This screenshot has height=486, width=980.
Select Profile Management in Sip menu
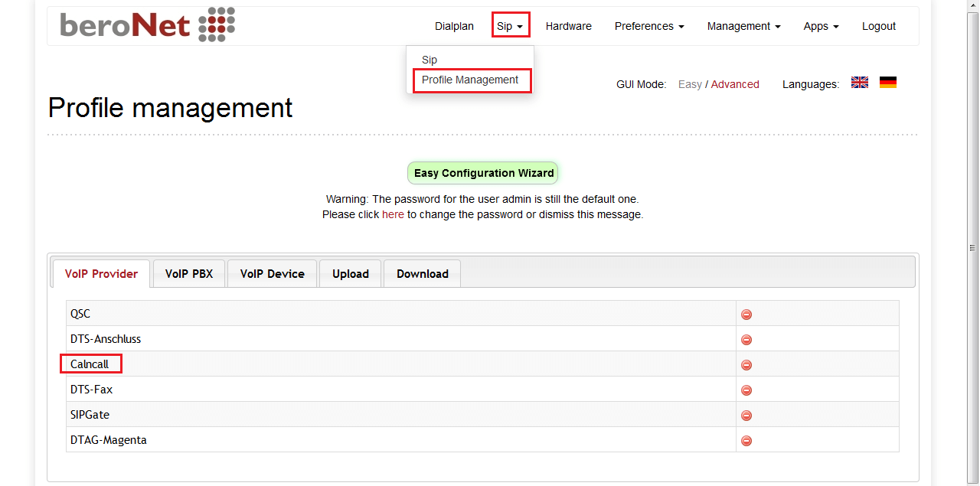[x=470, y=80]
